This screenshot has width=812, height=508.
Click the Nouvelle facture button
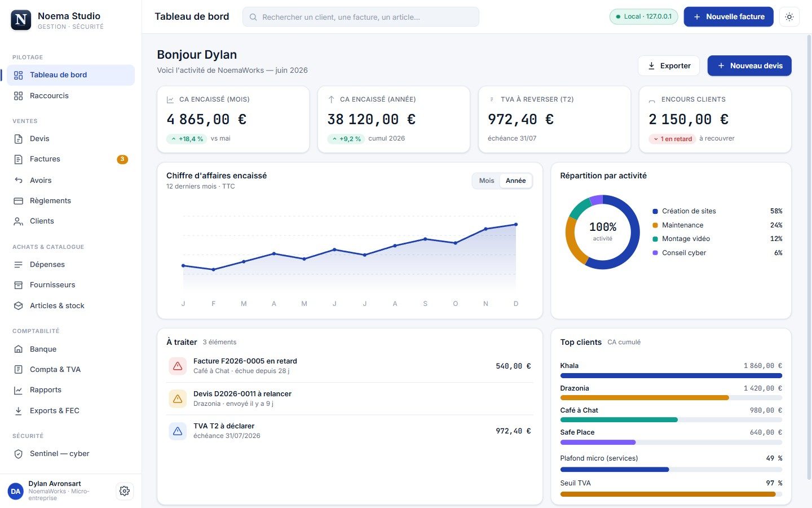coord(729,17)
